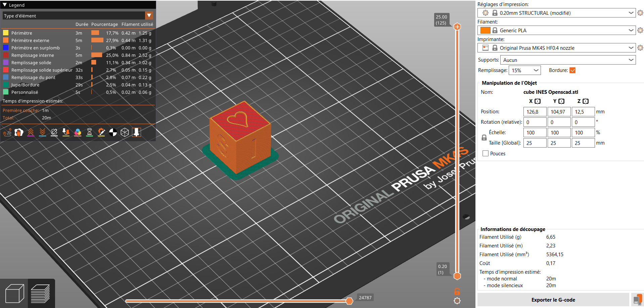The width and height of the screenshot is (644, 308).
Task: Toggle tool marker nozzle icon
Action: [136, 132]
